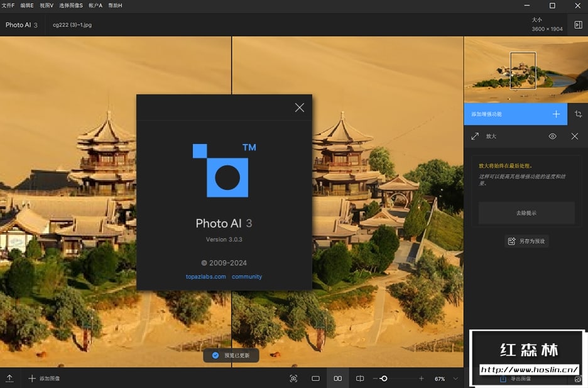The width and height of the screenshot is (588, 388).
Task: Click the fit-to-screen focus icon
Action: tap(293, 379)
